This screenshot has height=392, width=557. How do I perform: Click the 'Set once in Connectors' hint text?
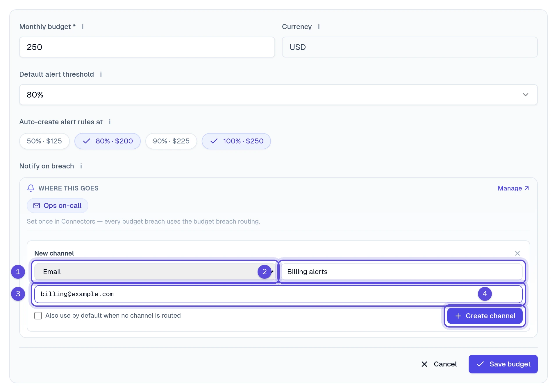[144, 221]
